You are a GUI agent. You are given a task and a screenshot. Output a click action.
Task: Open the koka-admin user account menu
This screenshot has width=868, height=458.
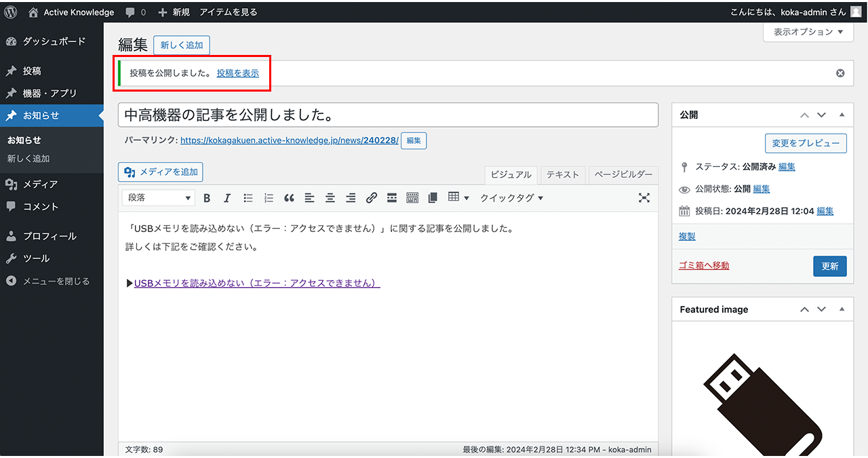point(796,12)
